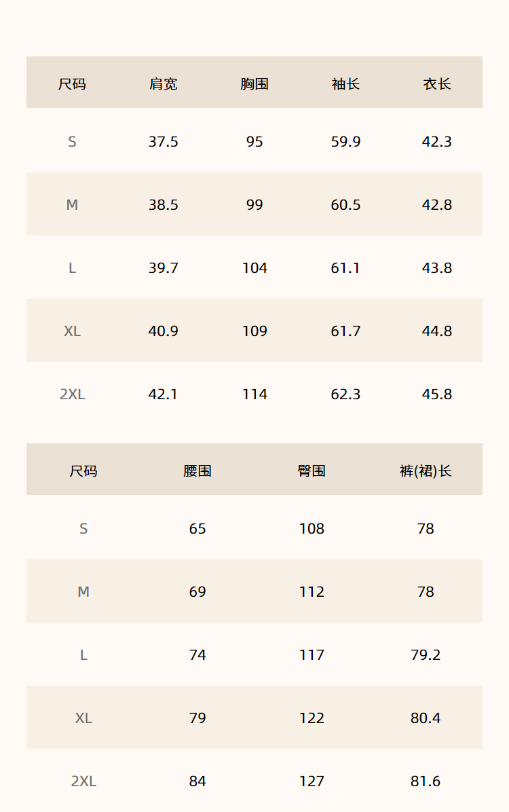Select the skirt length value 81.6
Image resolution: width=509 pixels, height=812 pixels.
(426, 781)
